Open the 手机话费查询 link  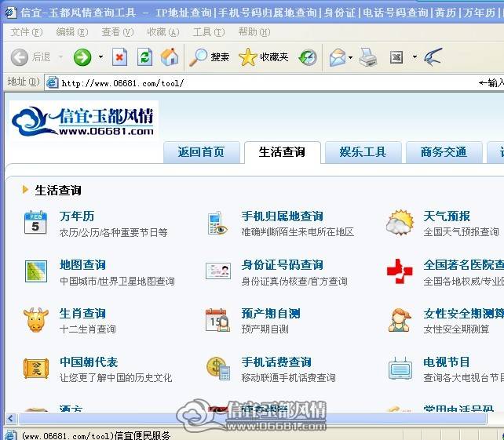[x=276, y=362]
